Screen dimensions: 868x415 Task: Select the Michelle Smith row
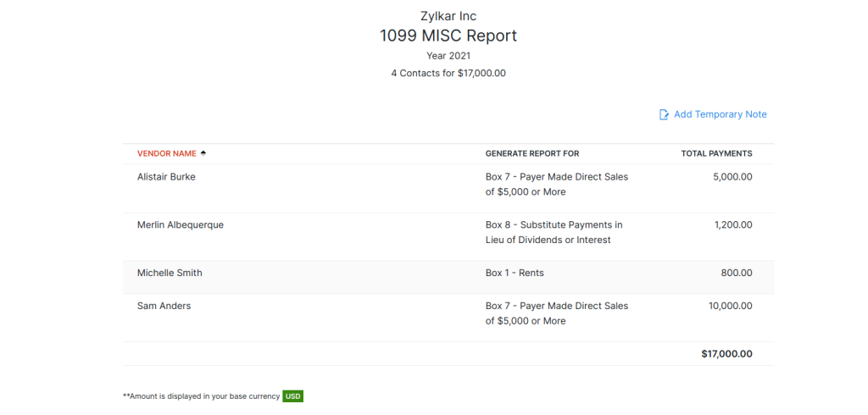click(170, 274)
